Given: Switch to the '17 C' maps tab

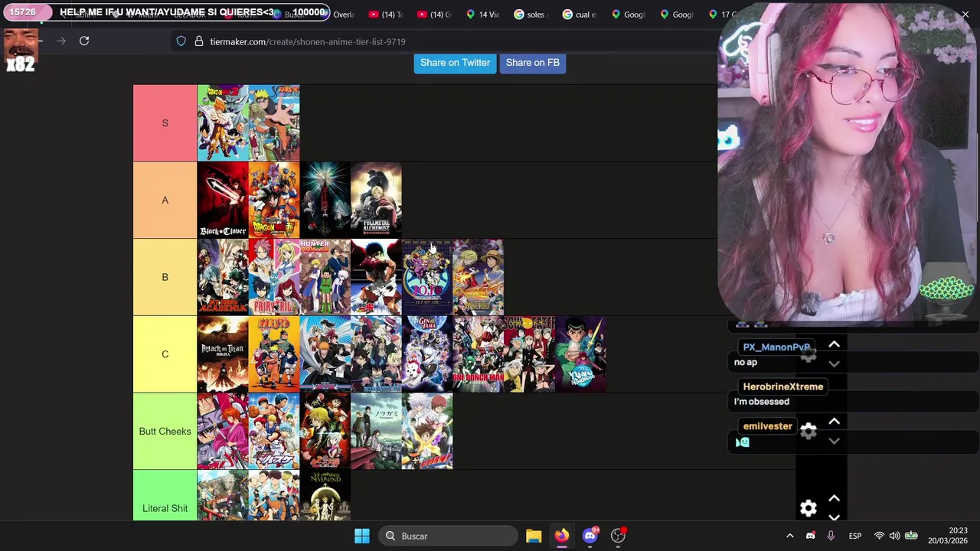Looking at the screenshot, I should 721,15.
